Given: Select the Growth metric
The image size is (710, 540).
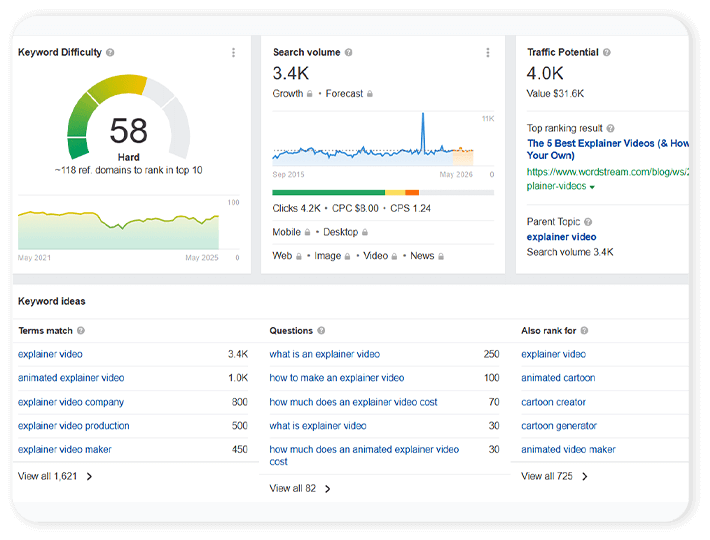Looking at the screenshot, I should click(288, 94).
